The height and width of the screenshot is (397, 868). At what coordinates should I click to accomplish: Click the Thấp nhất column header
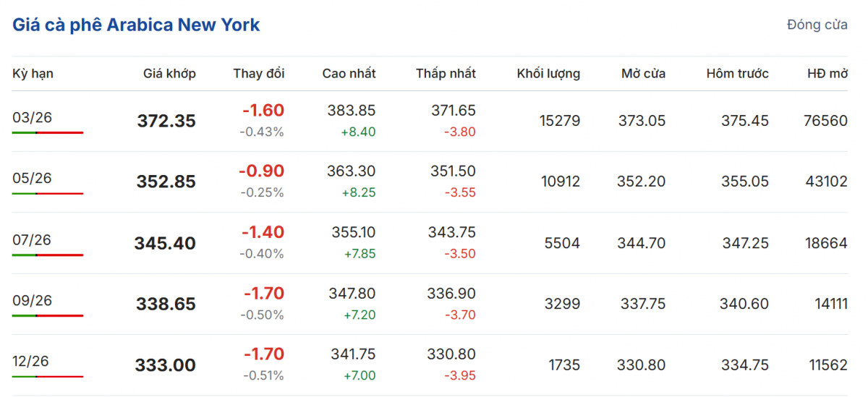pyautogui.click(x=446, y=74)
